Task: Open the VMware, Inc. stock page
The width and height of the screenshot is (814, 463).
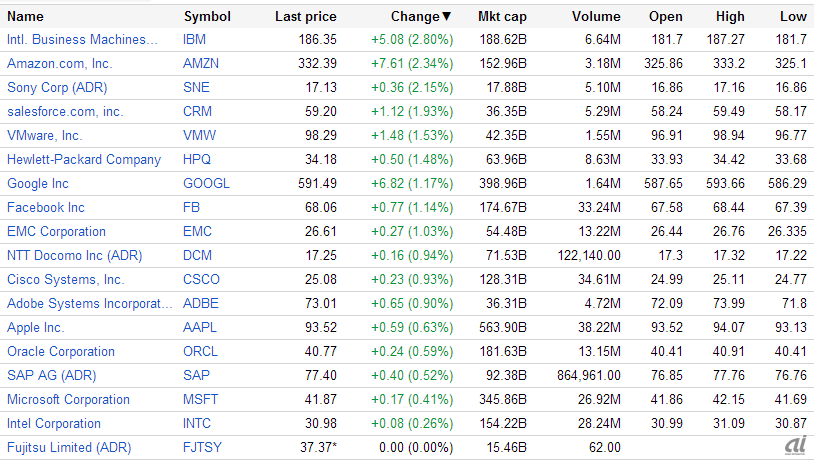Action: (45, 136)
